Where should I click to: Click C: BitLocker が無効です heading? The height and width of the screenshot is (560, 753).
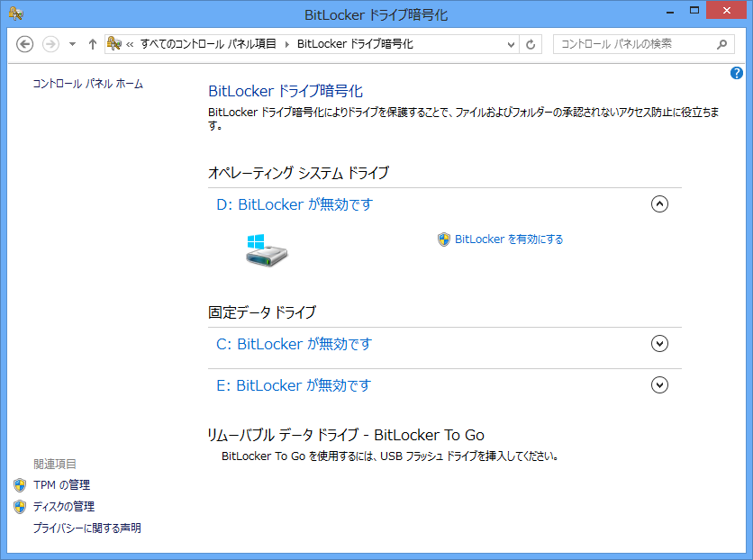pyautogui.click(x=294, y=344)
